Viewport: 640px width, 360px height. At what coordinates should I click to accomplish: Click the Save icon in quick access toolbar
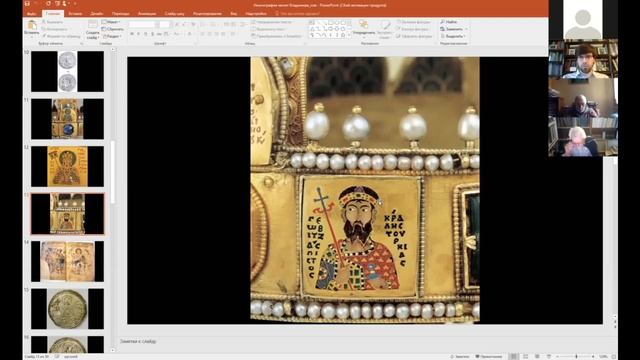coord(27,4)
